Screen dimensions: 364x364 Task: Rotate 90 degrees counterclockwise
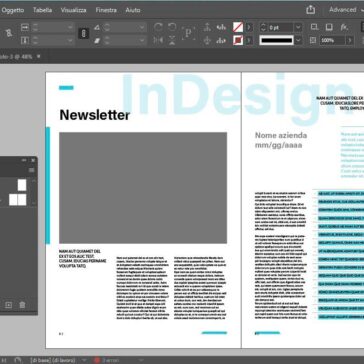[172, 27]
